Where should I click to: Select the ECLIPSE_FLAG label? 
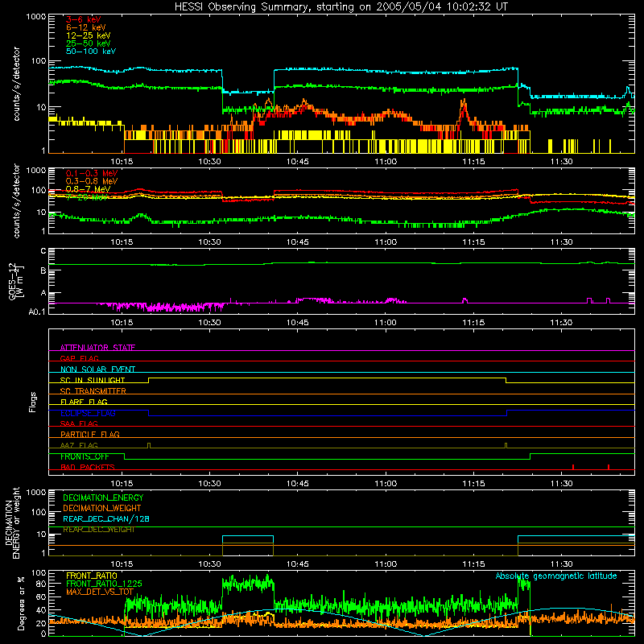(x=88, y=413)
